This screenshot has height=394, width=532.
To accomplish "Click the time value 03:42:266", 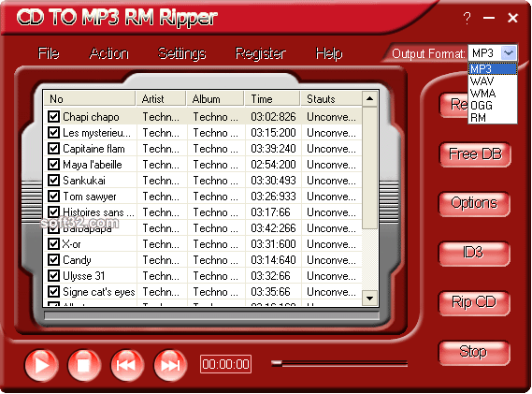I will tap(273, 228).
